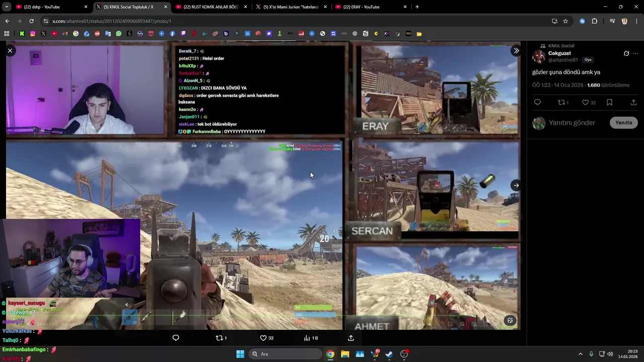Click the Üye member badge
Screen dimensions: 644x362
pyautogui.click(x=588, y=60)
